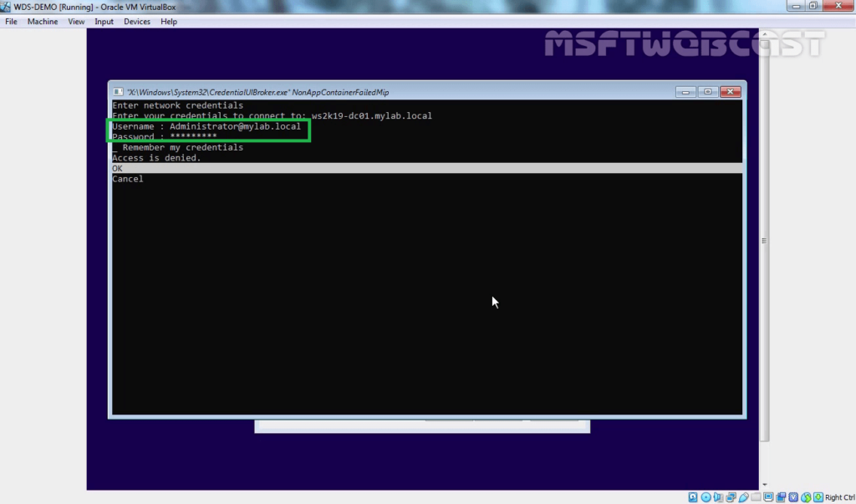Click the virtualization features (V) icon
The width and height of the screenshot is (856, 504).
tap(793, 497)
